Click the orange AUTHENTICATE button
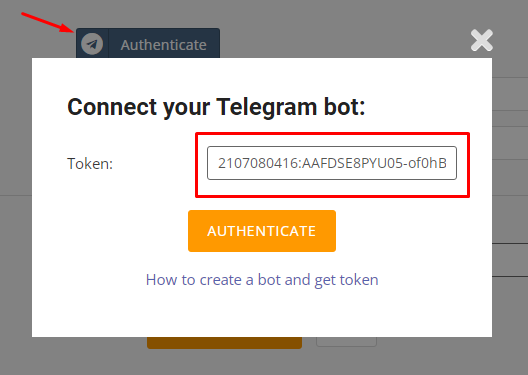 click(262, 231)
